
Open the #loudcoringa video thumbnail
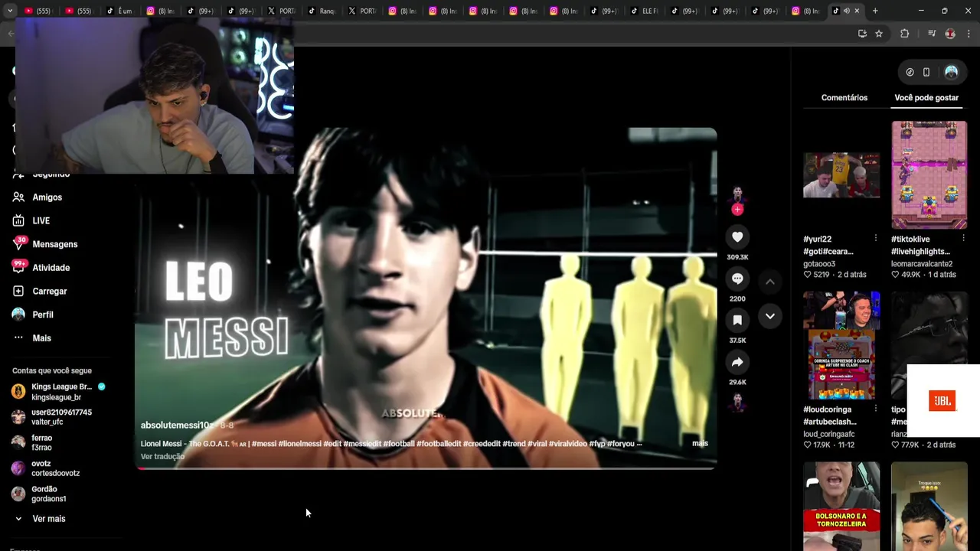click(x=841, y=345)
